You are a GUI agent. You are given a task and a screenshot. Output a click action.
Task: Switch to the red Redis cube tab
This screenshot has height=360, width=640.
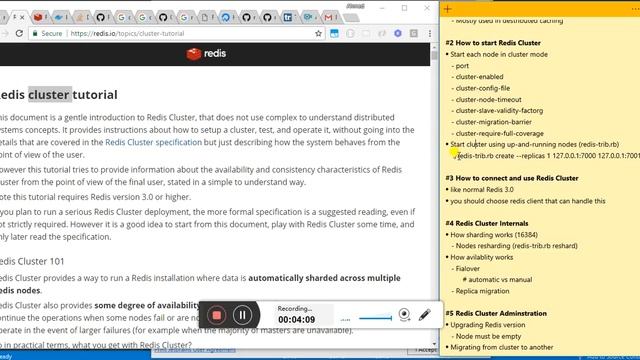point(38,17)
